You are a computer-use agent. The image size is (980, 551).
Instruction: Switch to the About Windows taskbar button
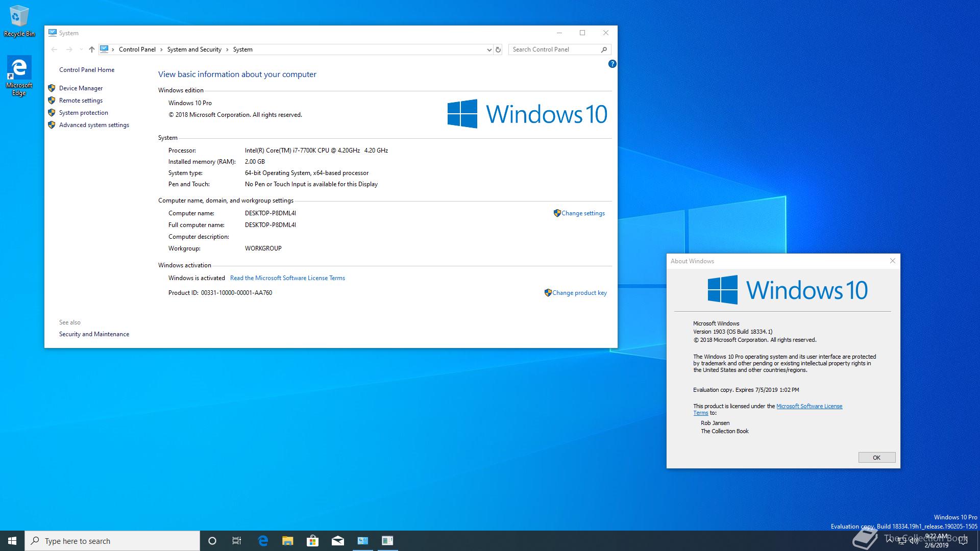pos(387,541)
